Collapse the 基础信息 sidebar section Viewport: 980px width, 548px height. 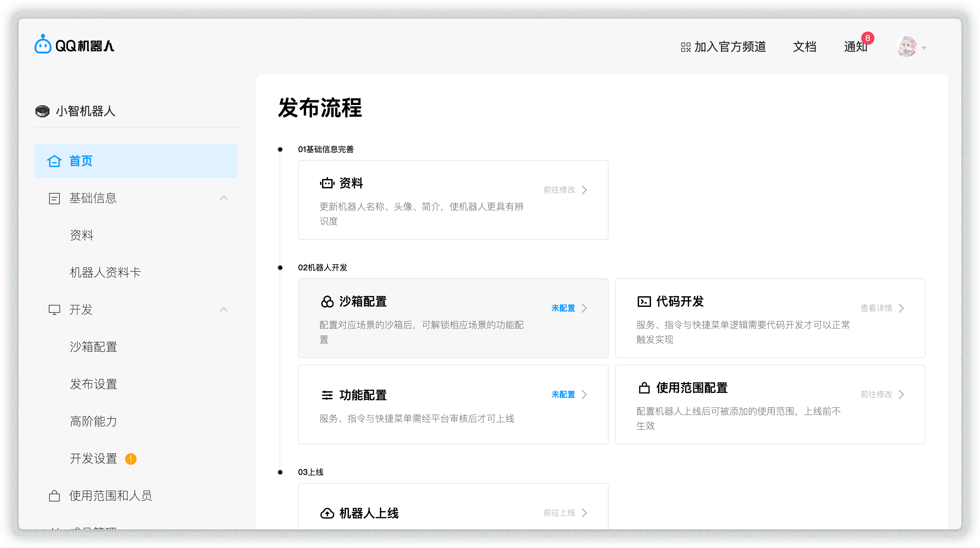coord(224,198)
